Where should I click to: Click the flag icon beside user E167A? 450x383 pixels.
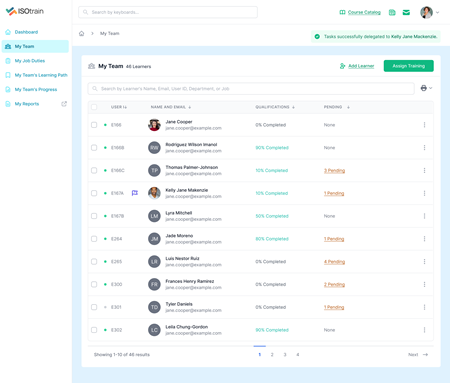(x=135, y=193)
